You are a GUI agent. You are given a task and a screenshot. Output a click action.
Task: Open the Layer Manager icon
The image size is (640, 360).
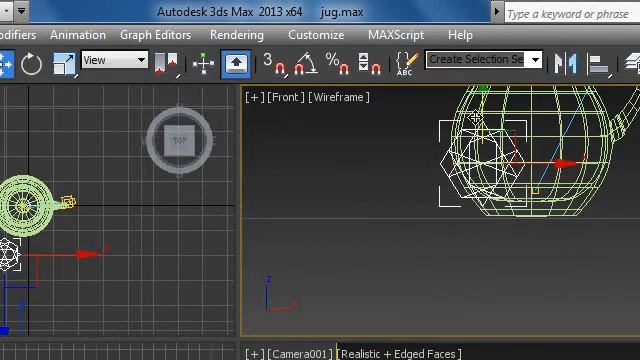[632, 63]
